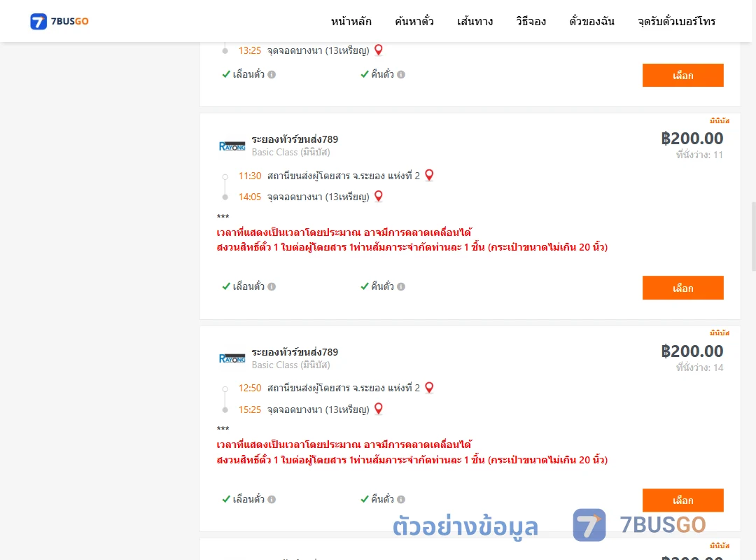756x560 pixels.
Task: Click เลื่อนตั๋ว info icon in 11:30 trip card
Action: tap(272, 286)
